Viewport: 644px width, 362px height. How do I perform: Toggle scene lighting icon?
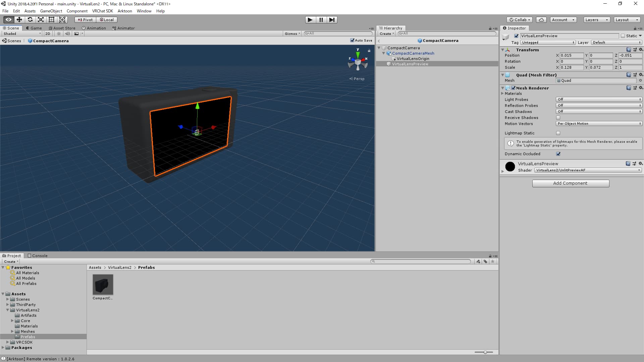coord(59,34)
